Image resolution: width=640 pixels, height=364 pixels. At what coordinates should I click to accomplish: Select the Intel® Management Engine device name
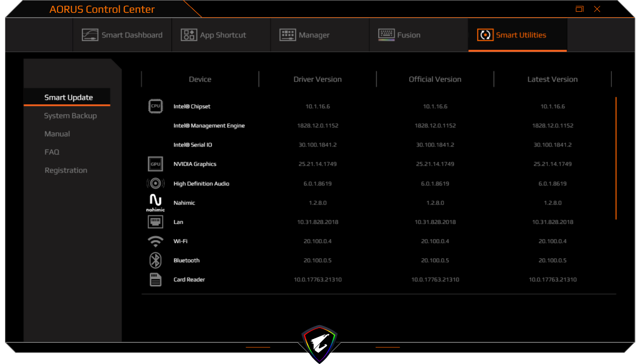coord(209,125)
